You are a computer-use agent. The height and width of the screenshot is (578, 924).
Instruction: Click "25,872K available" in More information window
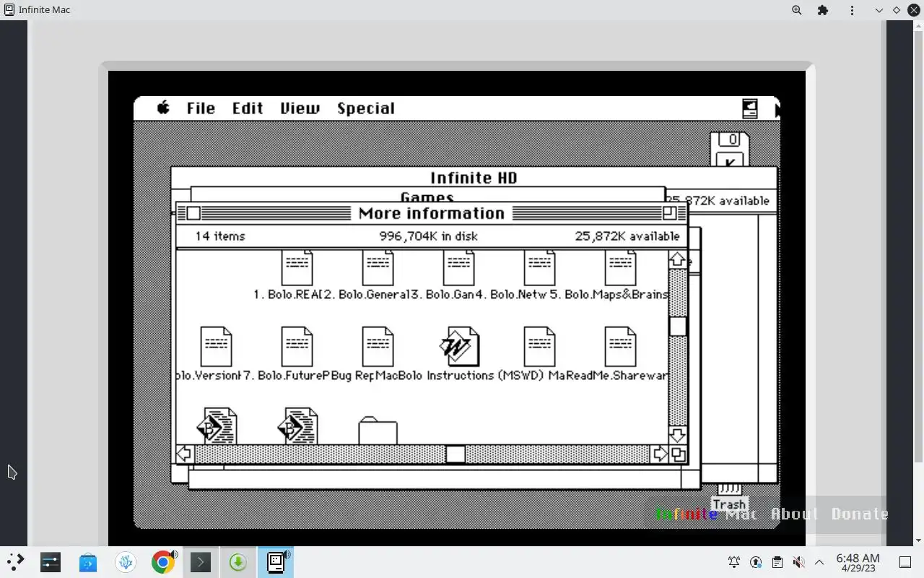[x=627, y=236]
